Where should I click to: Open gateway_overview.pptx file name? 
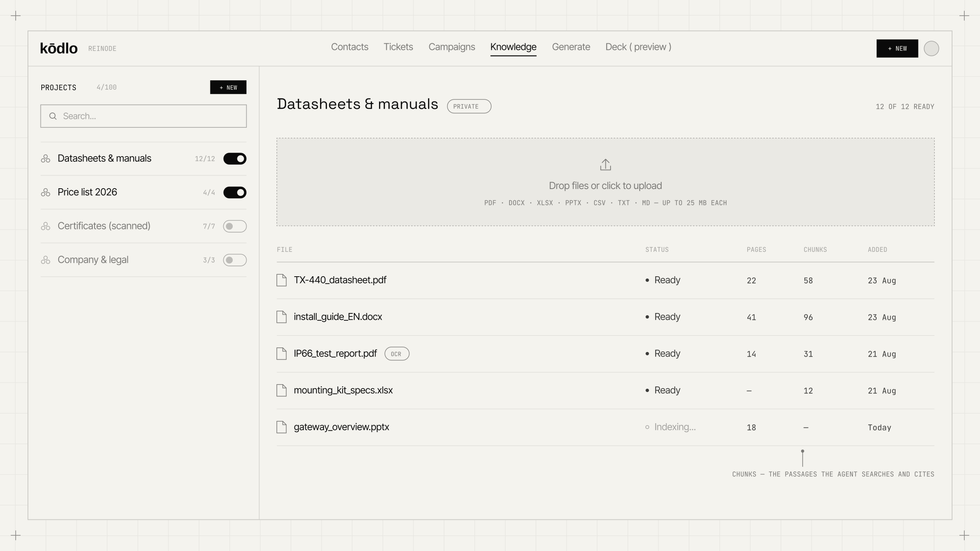tap(341, 427)
